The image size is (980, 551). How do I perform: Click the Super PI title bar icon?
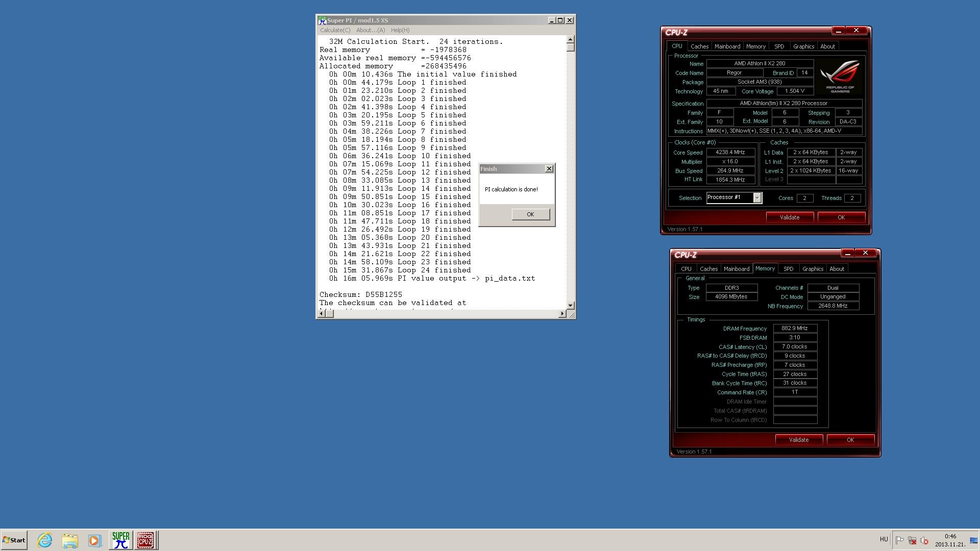pos(322,20)
